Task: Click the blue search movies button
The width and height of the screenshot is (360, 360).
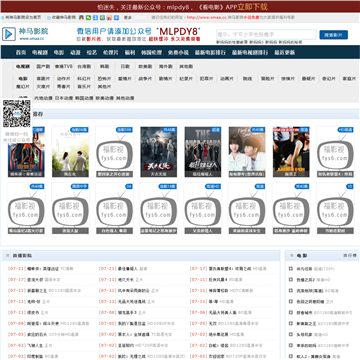Action: click(333, 35)
